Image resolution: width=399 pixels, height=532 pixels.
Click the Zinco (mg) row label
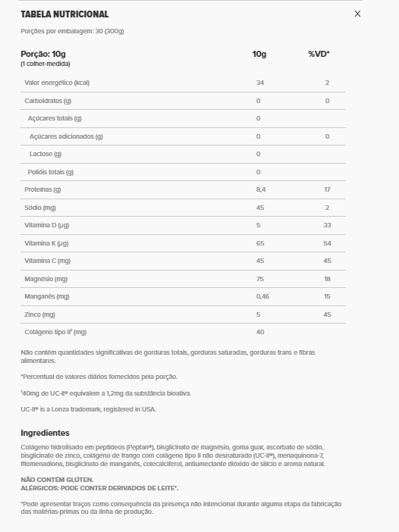39,315
